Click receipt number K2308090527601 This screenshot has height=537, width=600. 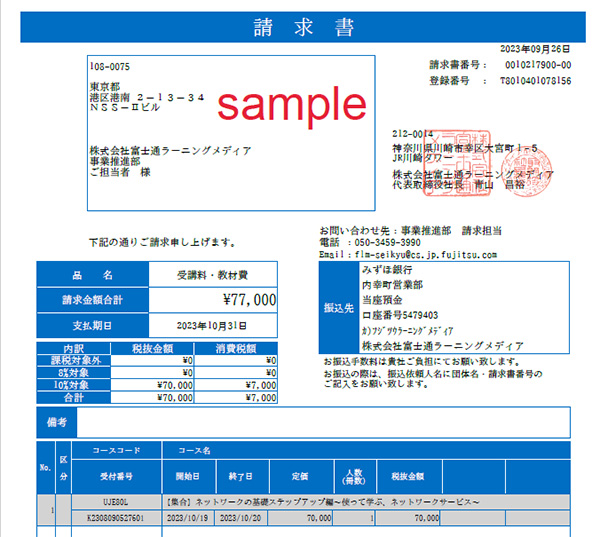(116, 518)
